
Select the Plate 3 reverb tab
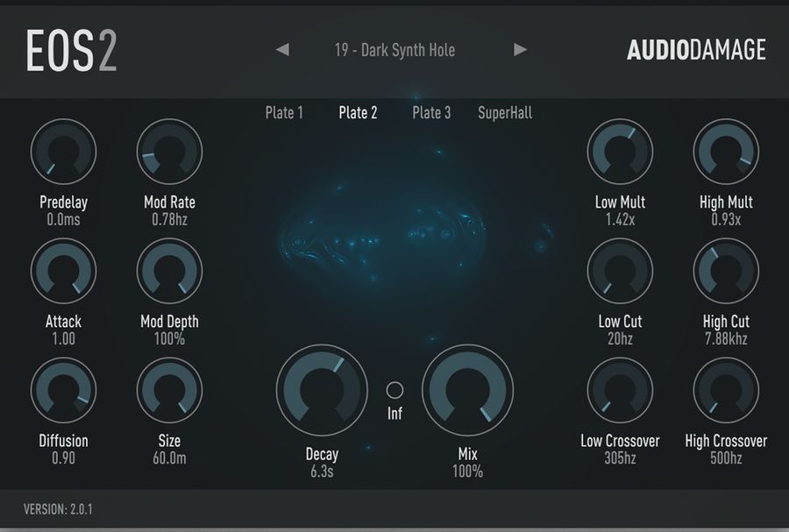(431, 112)
